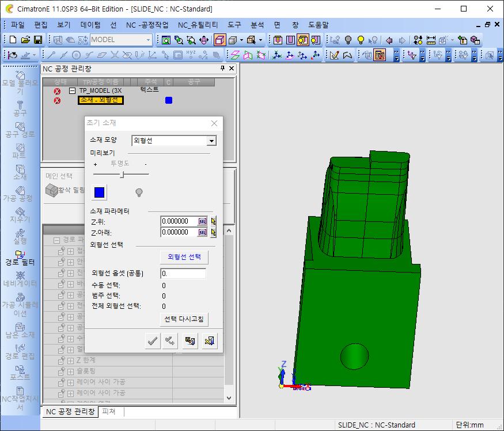The height and width of the screenshot is (431, 504).
Task: Open the 도움말 menu
Action: pos(319,25)
